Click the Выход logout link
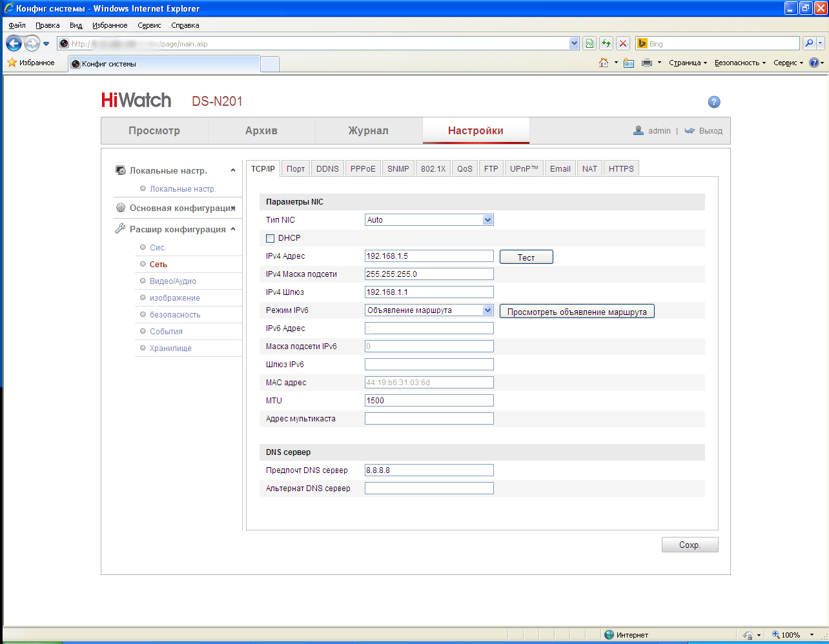Viewport: 829px width, 644px height. 710,130
